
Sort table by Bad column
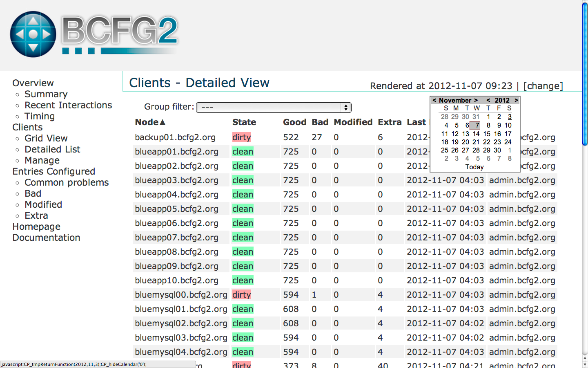[x=320, y=122]
